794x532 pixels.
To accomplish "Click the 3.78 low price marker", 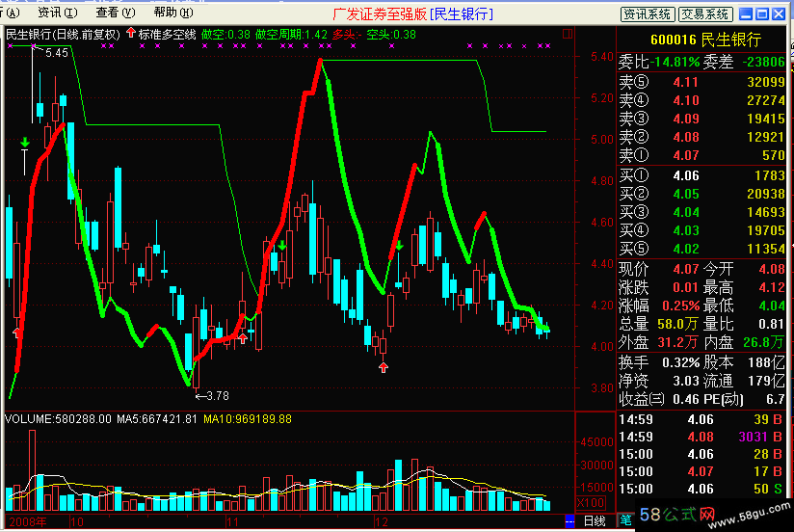I will [218, 396].
